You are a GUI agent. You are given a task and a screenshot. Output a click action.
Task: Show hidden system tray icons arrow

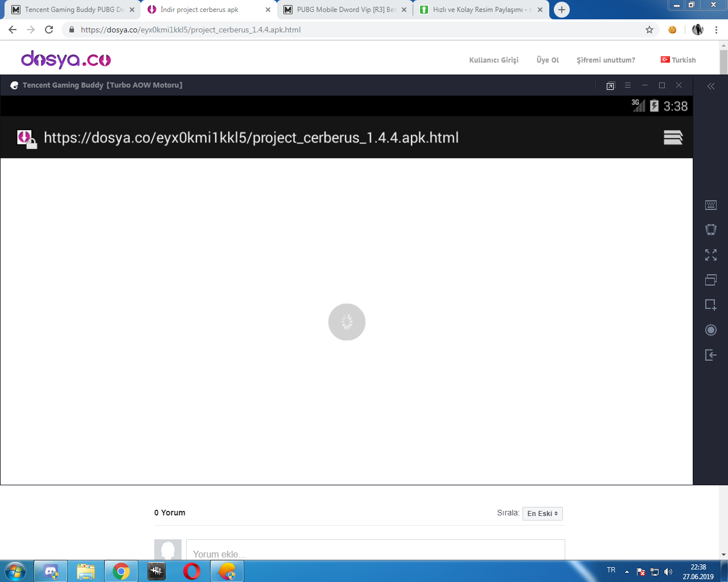627,572
